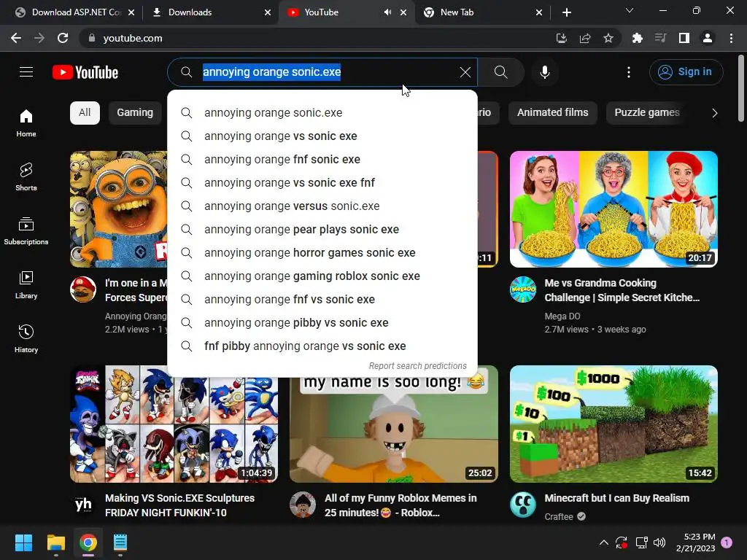Go to Home in the sidebar
This screenshot has height=560, width=747.
click(x=26, y=122)
